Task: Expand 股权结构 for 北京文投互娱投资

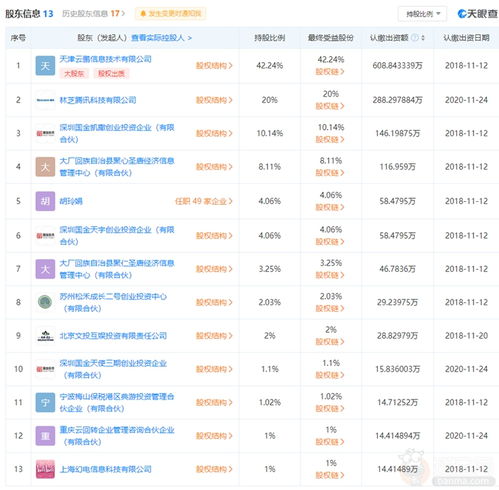Action: pyautogui.click(x=214, y=336)
